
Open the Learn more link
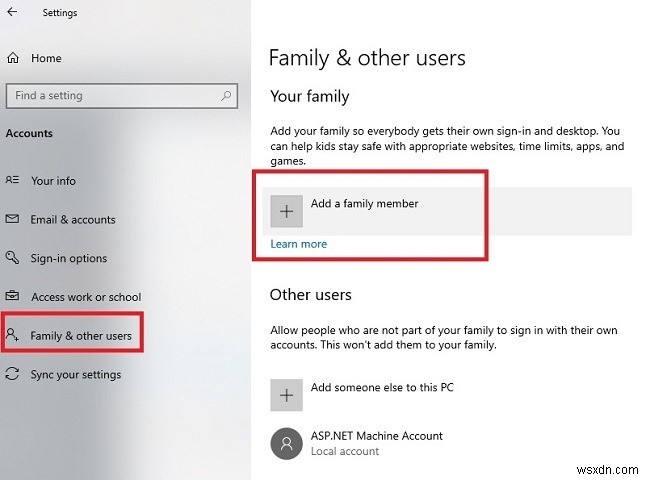point(298,244)
